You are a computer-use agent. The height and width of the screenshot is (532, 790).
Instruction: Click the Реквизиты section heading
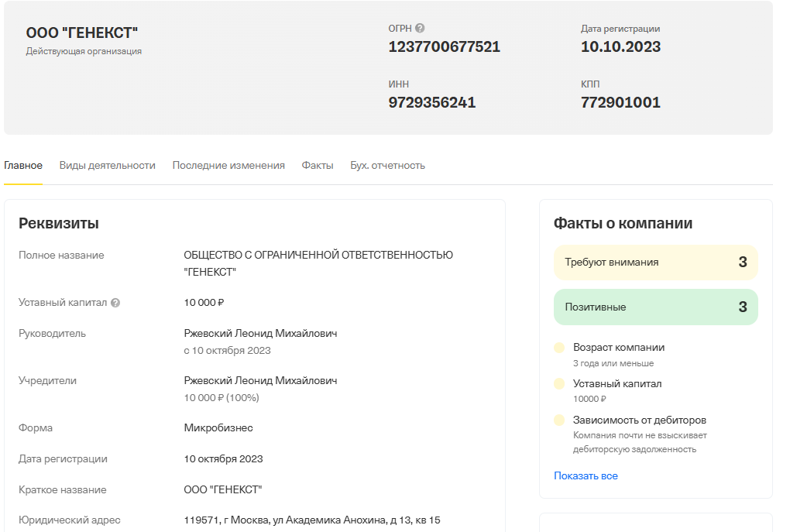(x=58, y=223)
